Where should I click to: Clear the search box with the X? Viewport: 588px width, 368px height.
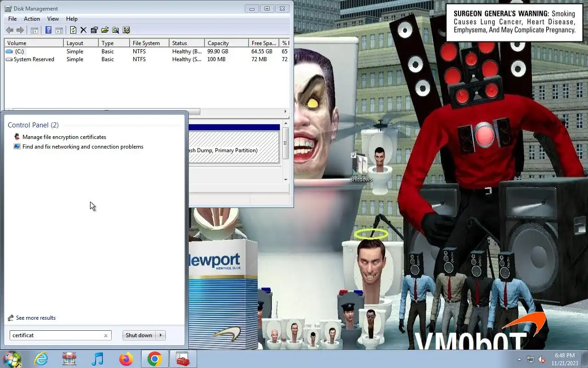[x=106, y=335]
